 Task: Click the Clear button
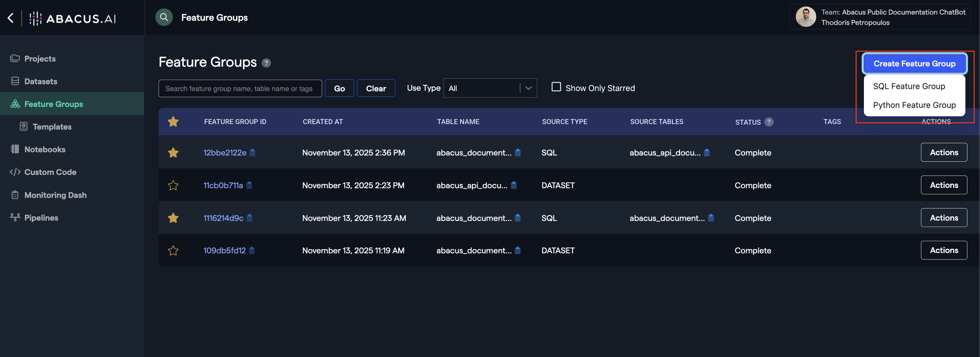pos(376,88)
